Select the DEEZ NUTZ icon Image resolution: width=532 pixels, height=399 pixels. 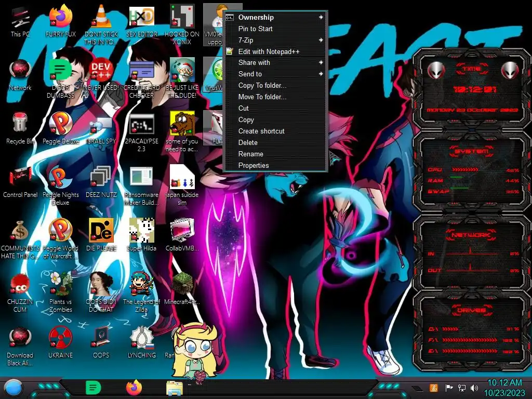(101, 182)
